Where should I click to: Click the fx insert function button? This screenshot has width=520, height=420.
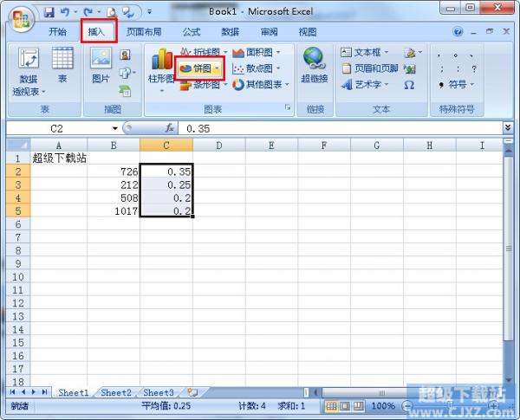pos(170,128)
